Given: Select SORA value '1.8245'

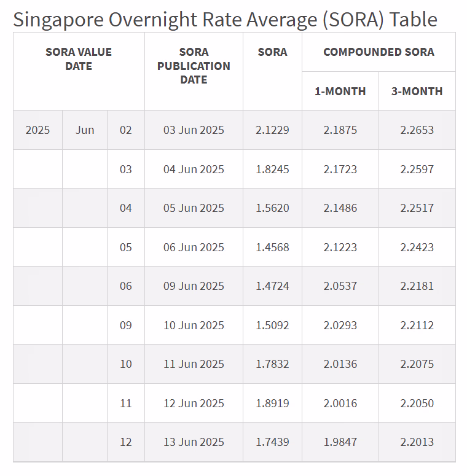Looking at the screenshot, I should [272, 169].
